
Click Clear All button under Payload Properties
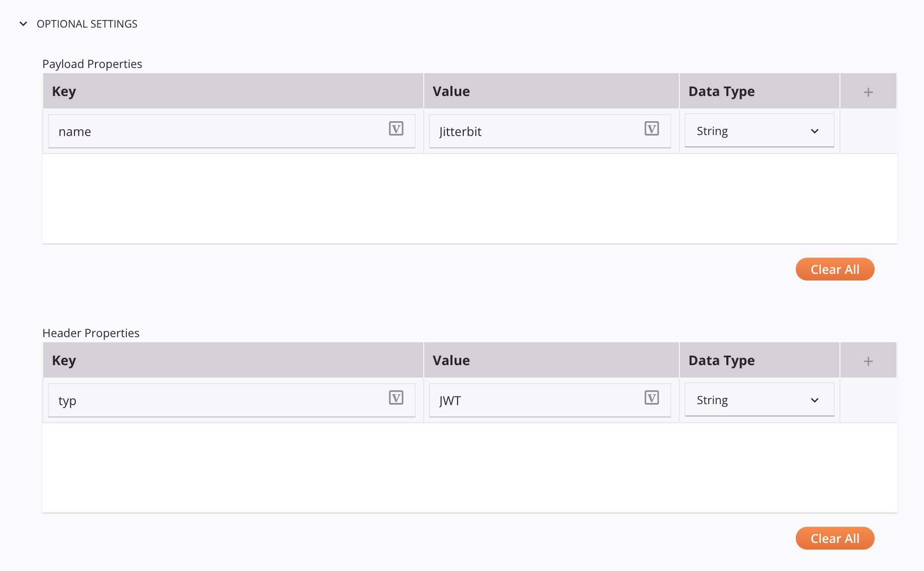[834, 269]
